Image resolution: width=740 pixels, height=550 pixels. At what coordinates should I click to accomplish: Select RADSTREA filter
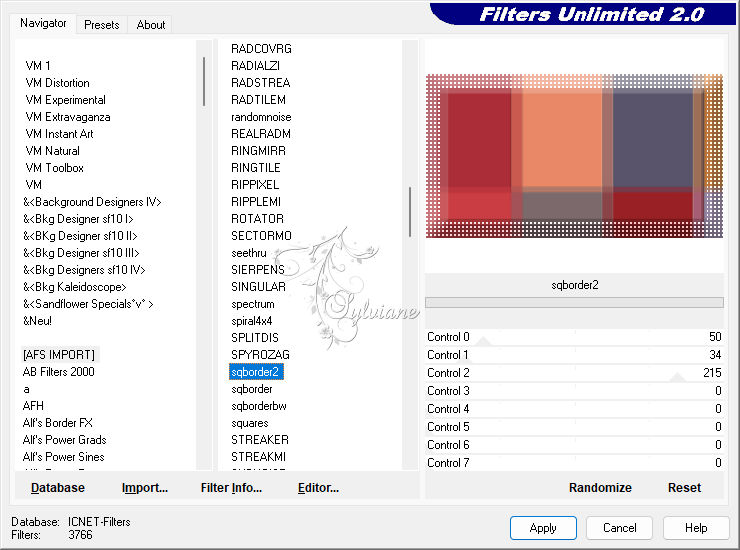coord(261,83)
